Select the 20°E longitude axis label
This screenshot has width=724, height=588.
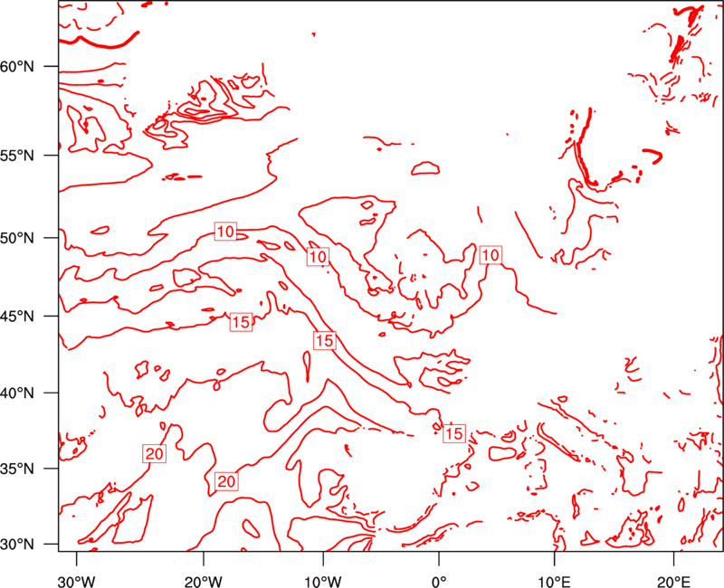coord(673,582)
